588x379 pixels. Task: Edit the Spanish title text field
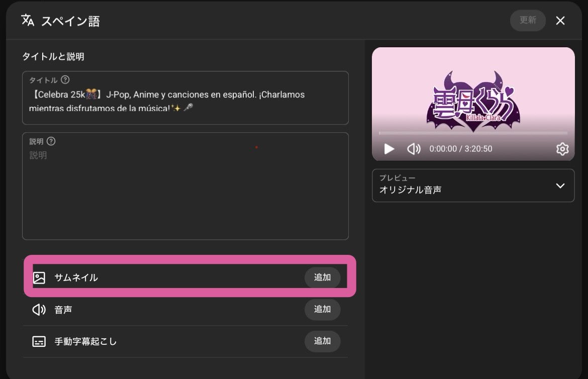185,98
